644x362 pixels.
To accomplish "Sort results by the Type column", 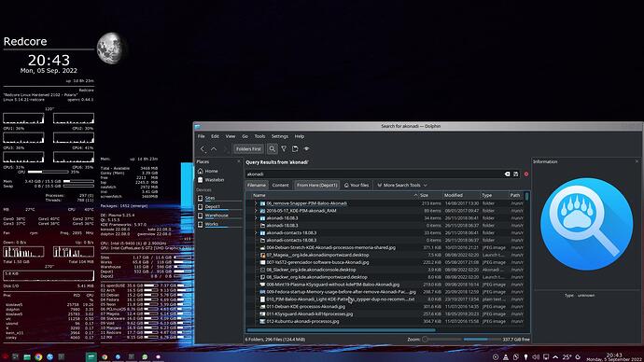I will (495, 195).
